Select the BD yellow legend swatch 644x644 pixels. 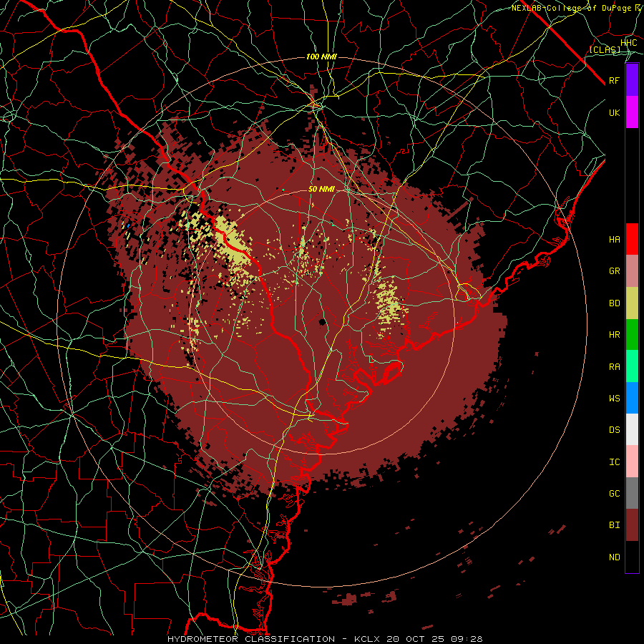[632, 303]
